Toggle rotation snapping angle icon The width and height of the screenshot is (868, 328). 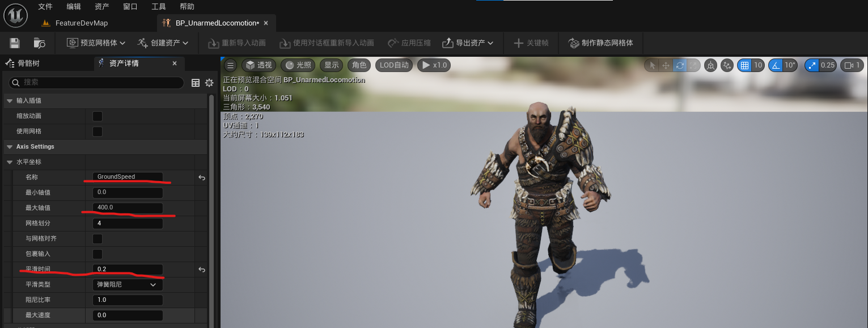coord(775,65)
